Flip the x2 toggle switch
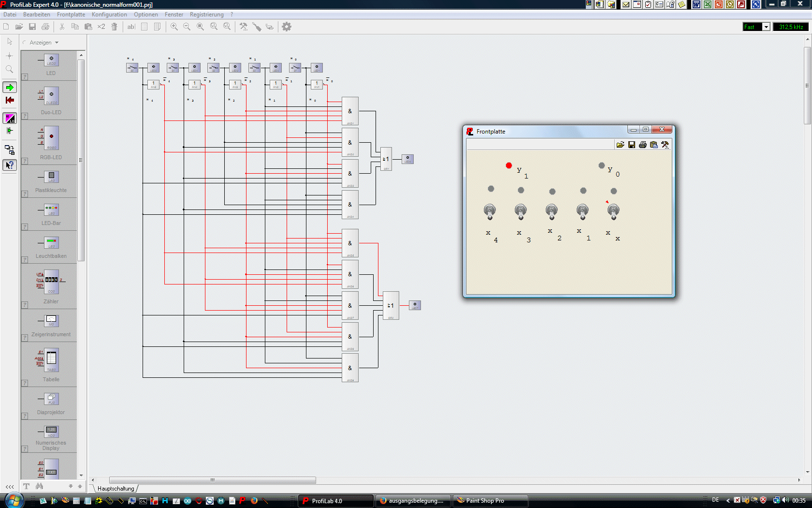Viewport: 812px width, 508px height. point(551,211)
